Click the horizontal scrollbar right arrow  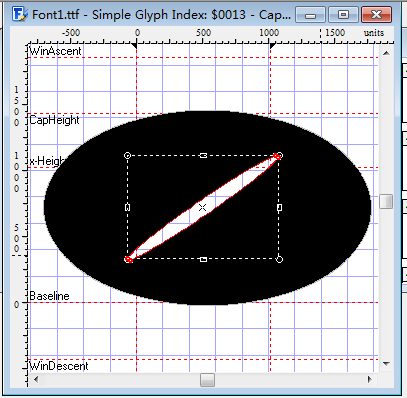point(369,379)
